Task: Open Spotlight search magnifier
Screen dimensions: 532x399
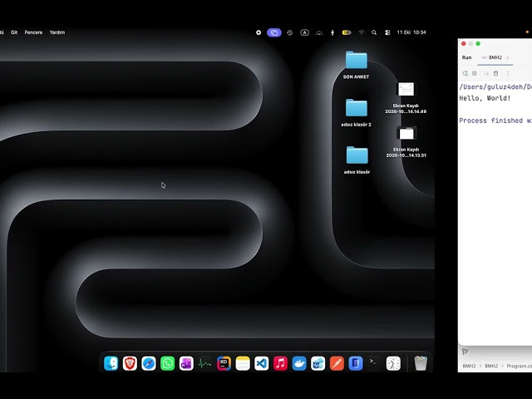Action: (x=374, y=32)
